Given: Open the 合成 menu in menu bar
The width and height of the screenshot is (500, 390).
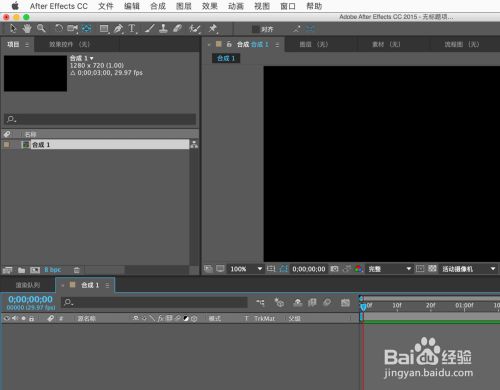Looking at the screenshot, I should 158,6.
